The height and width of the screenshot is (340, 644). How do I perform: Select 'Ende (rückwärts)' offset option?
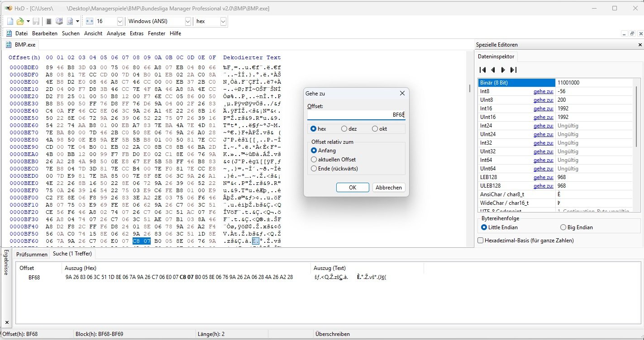tap(314, 169)
